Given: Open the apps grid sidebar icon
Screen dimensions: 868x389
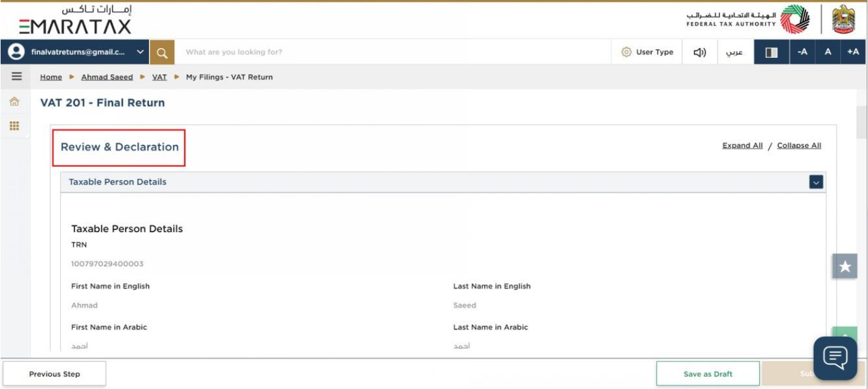Looking at the screenshot, I should pyautogui.click(x=14, y=126).
